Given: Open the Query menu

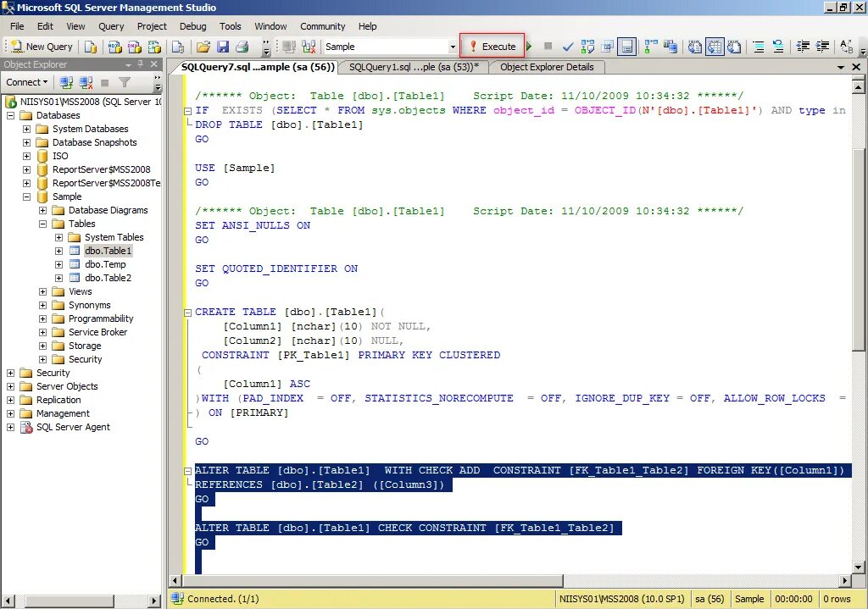Looking at the screenshot, I should click(111, 26).
